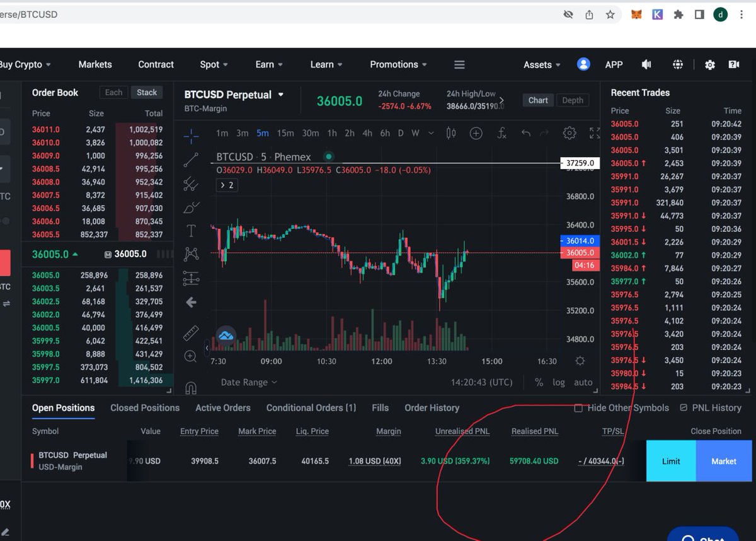The width and height of the screenshot is (756, 541).
Task: Select the text annotation tool
Action: (191, 231)
